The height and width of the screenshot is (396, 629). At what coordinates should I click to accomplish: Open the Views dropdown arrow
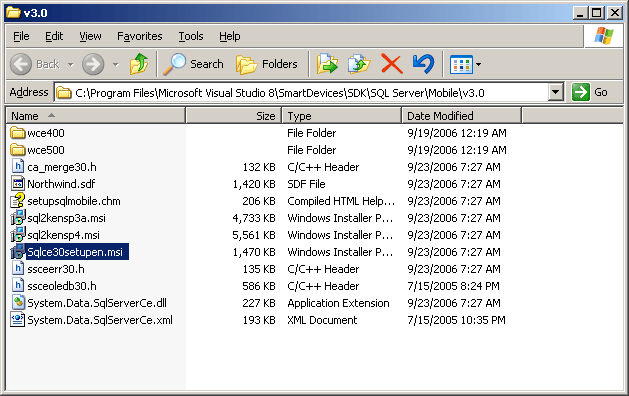click(x=478, y=64)
